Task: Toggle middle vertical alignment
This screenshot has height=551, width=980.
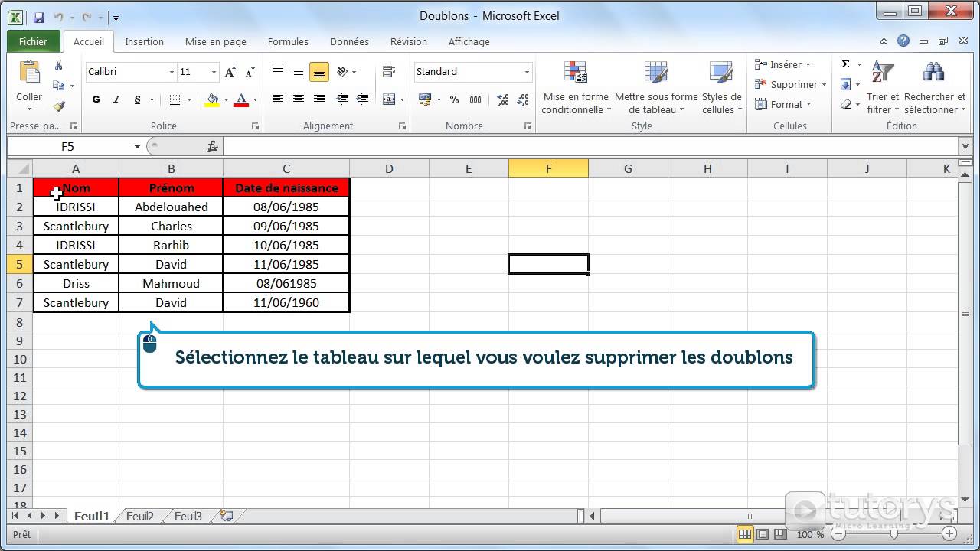Action: 299,72
